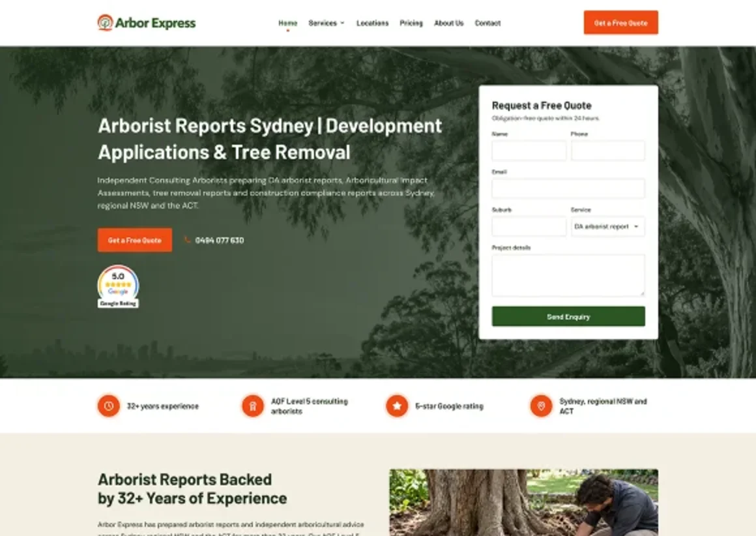Open the Contact page
This screenshot has width=756, height=536.
pos(487,23)
